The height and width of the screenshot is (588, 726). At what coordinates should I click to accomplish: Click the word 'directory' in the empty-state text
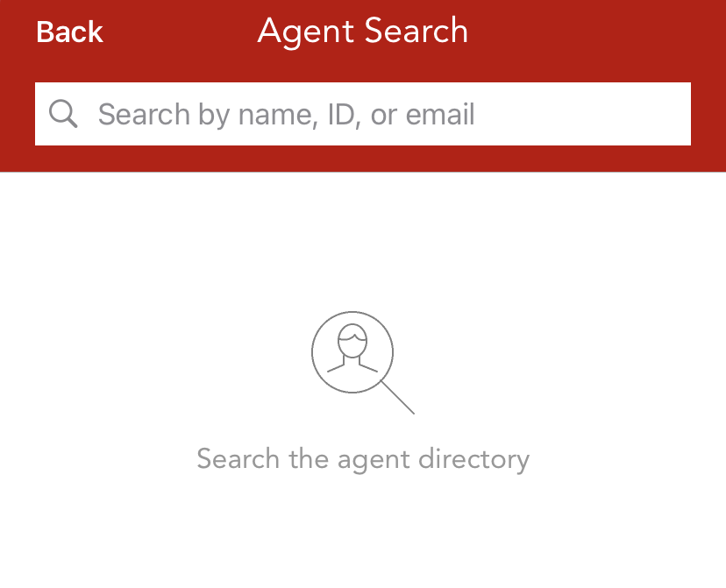[473, 459]
